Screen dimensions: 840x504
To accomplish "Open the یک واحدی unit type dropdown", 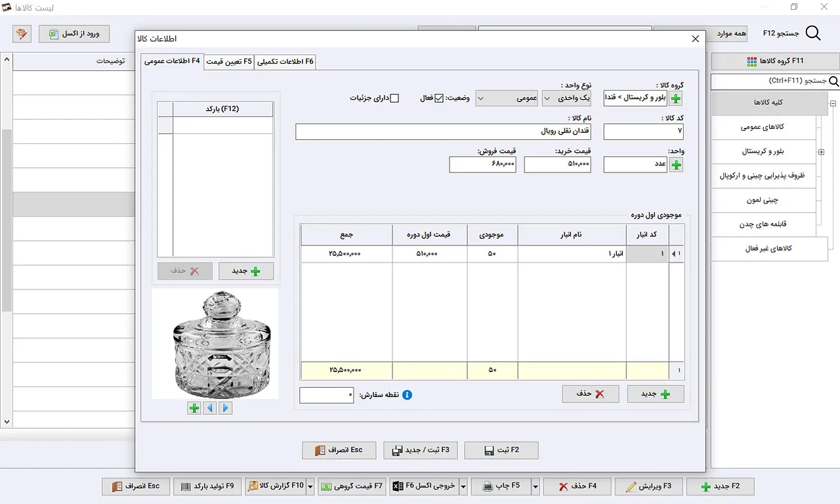I will (x=567, y=98).
